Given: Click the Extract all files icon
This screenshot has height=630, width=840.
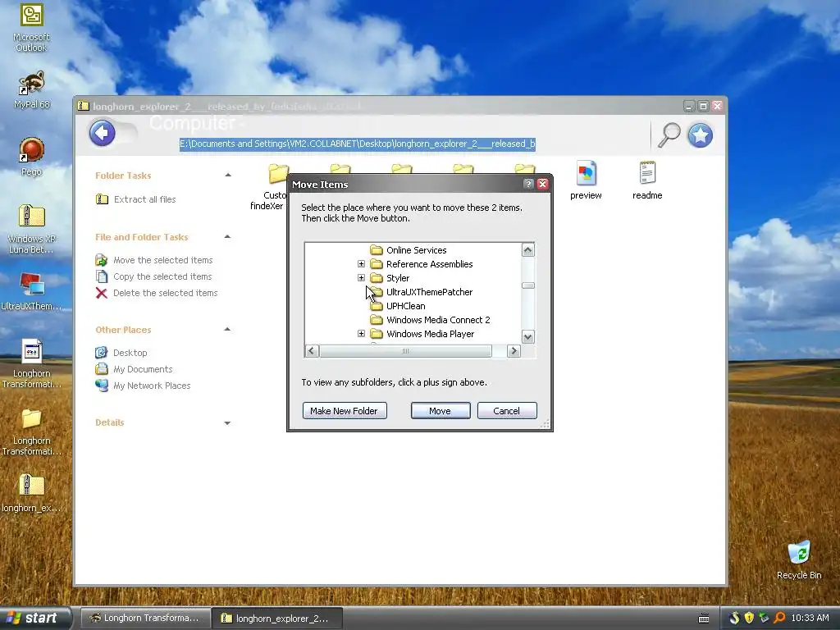Looking at the screenshot, I should click(x=102, y=199).
